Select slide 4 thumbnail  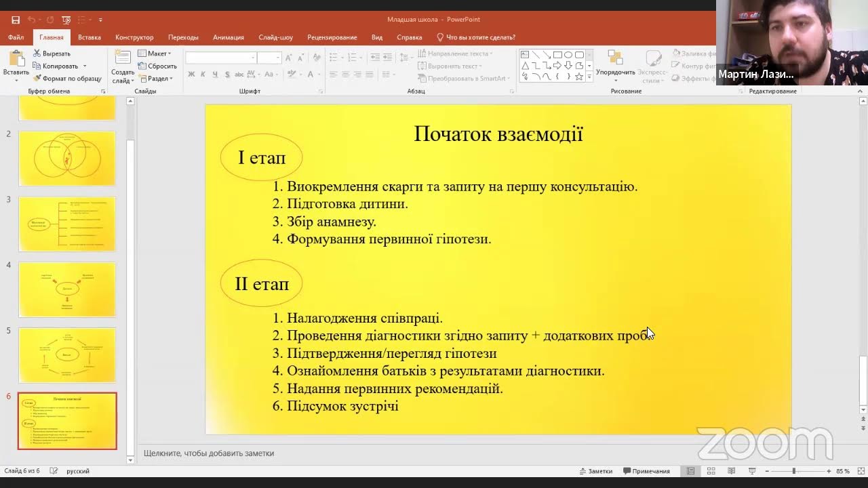click(x=67, y=289)
